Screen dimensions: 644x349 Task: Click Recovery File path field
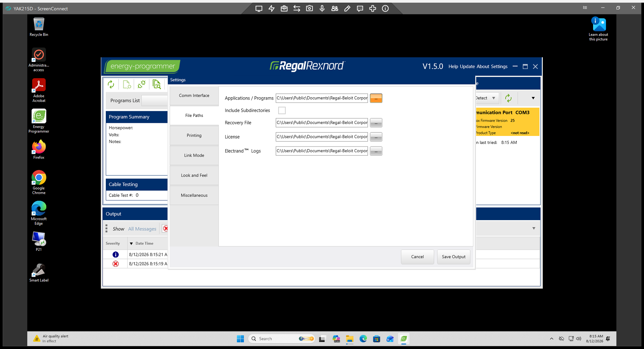(x=322, y=123)
